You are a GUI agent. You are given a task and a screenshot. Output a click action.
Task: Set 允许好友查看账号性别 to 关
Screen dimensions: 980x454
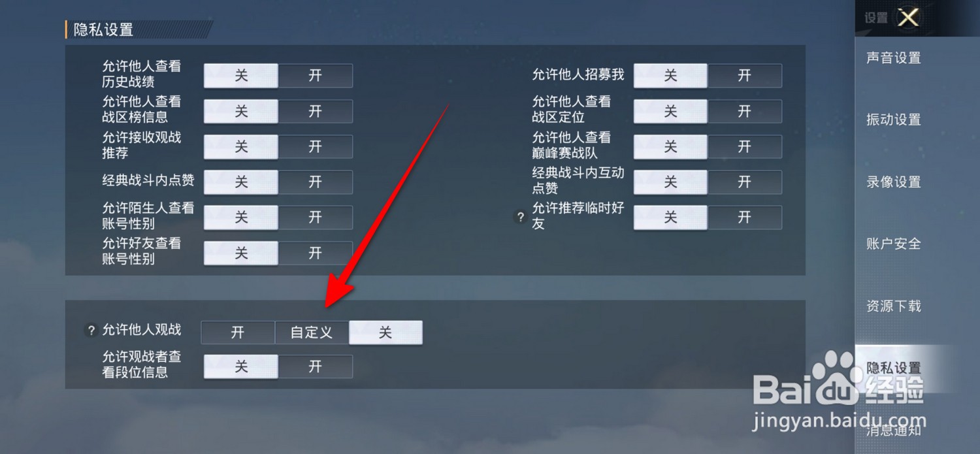click(241, 252)
